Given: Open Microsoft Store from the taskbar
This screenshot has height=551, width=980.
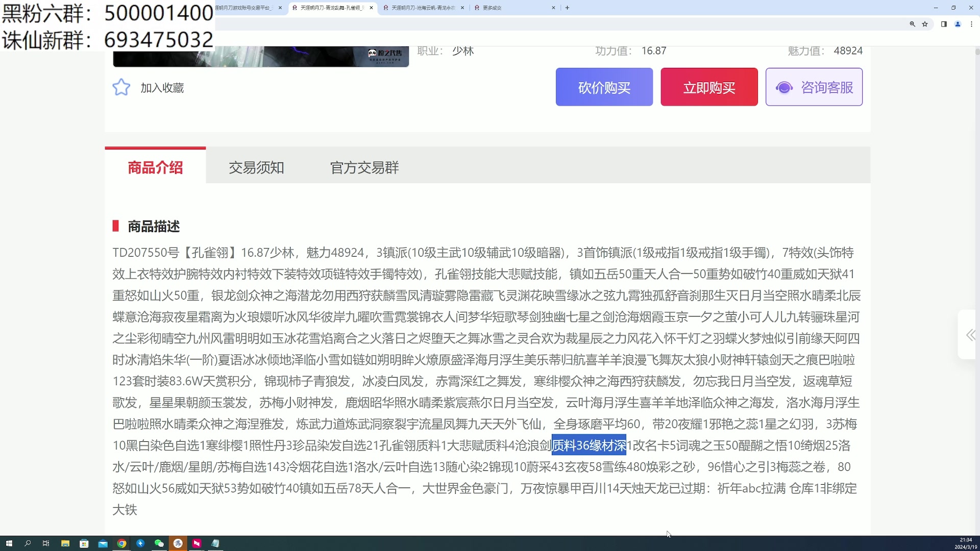Looking at the screenshot, I should pos(84,543).
